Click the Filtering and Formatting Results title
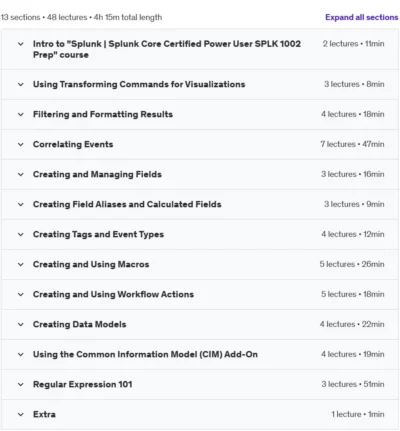 coord(103,114)
